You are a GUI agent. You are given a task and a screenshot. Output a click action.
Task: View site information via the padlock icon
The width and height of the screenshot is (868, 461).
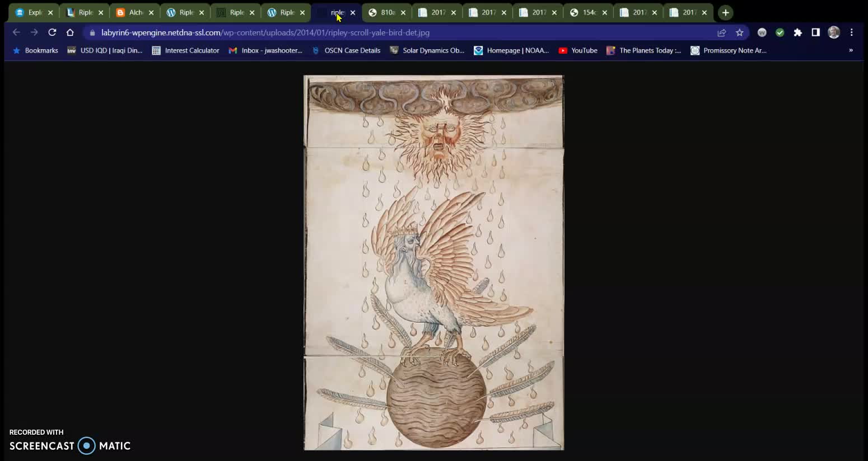coord(93,32)
